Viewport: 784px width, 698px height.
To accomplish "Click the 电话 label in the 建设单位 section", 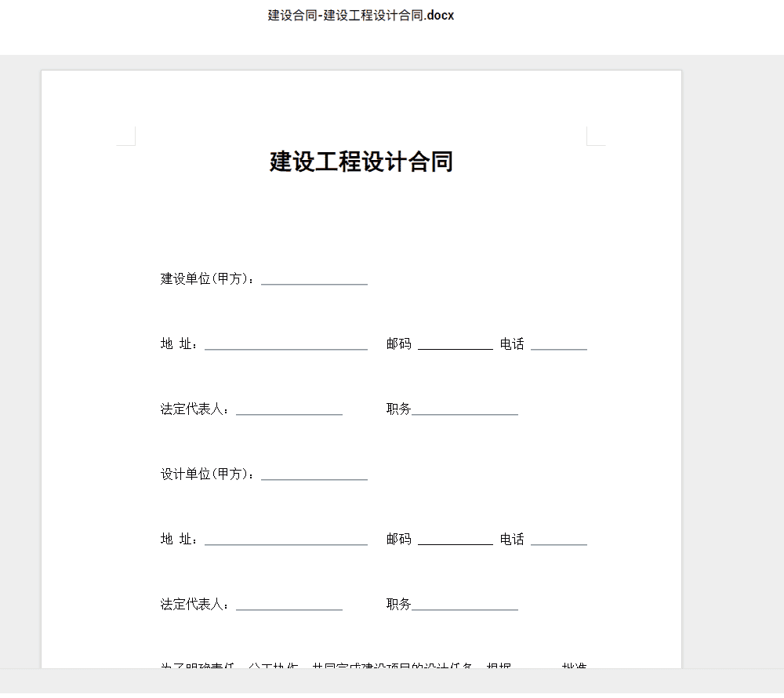I will click(x=512, y=344).
